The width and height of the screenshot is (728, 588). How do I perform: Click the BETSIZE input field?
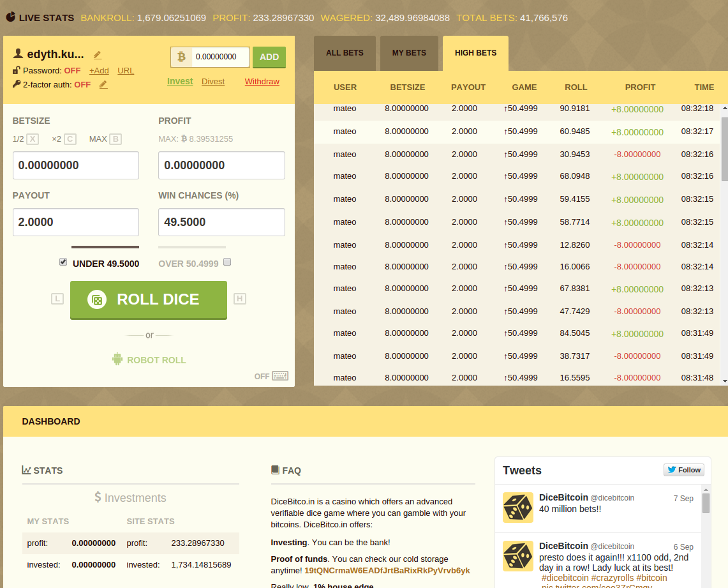76,165
